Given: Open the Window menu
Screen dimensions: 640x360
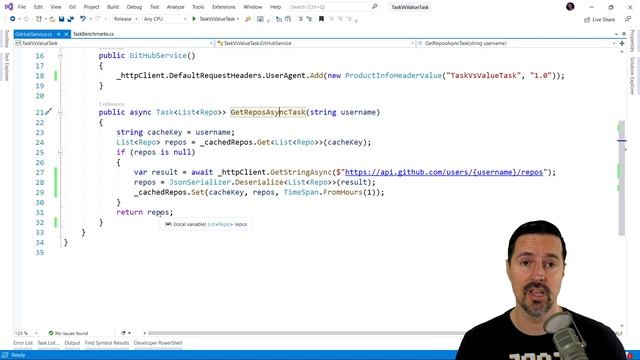Looking at the screenshot, I should (x=253, y=7).
